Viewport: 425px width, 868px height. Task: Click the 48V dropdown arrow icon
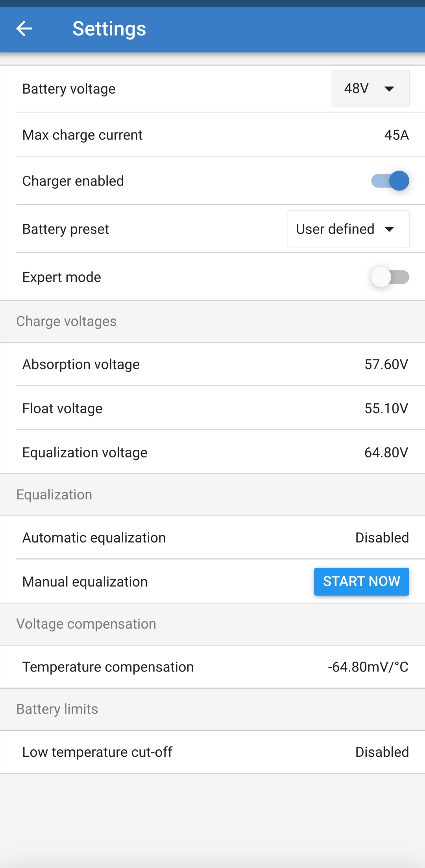[389, 89]
